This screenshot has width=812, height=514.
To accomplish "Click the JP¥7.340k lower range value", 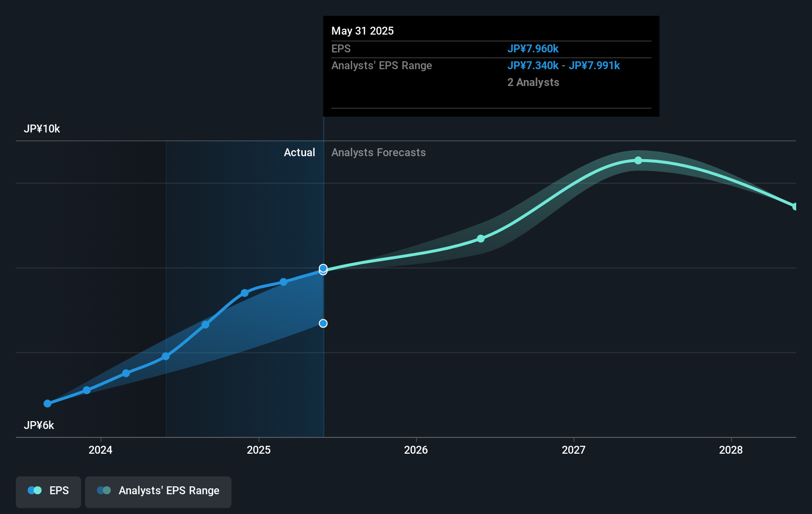I will point(533,65).
